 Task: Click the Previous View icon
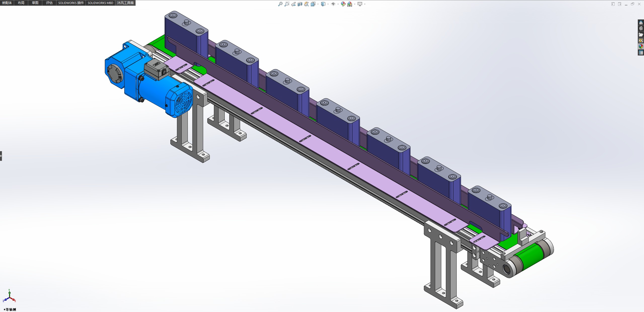click(x=293, y=4)
